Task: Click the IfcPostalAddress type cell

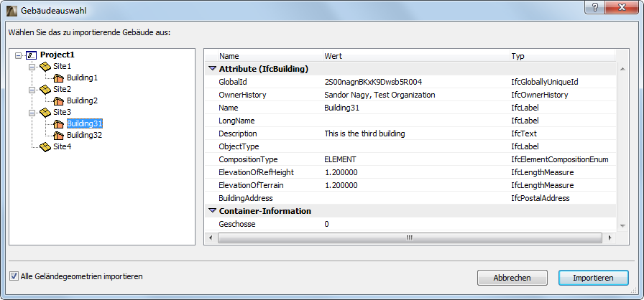Action: pos(540,198)
